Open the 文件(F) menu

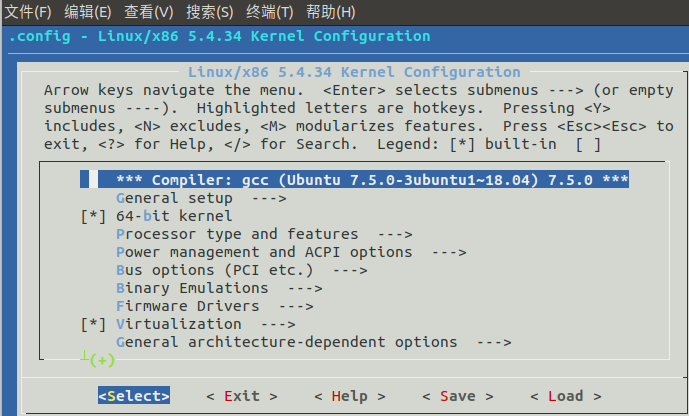click(29, 12)
